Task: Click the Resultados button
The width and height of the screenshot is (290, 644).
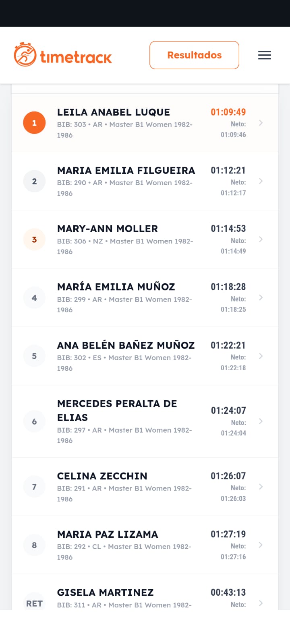Action: point(194,55)
